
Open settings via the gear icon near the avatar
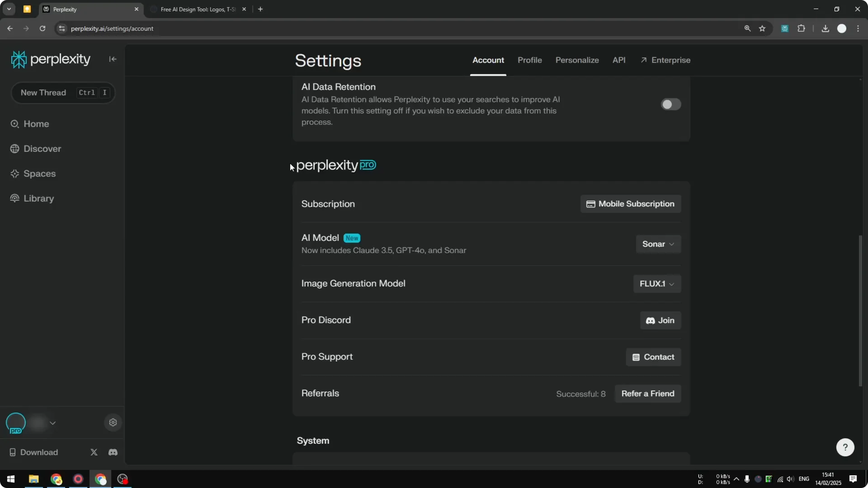tap(113, 422)
